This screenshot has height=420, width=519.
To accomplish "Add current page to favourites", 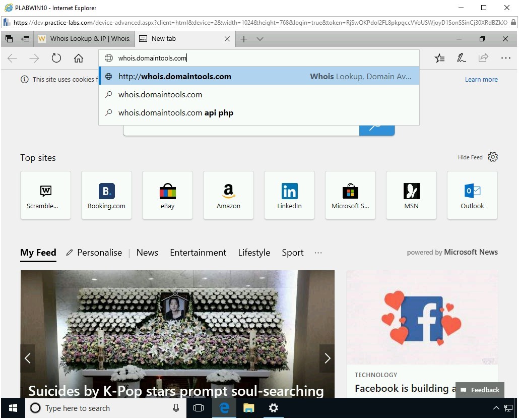I will pos(439,58).
